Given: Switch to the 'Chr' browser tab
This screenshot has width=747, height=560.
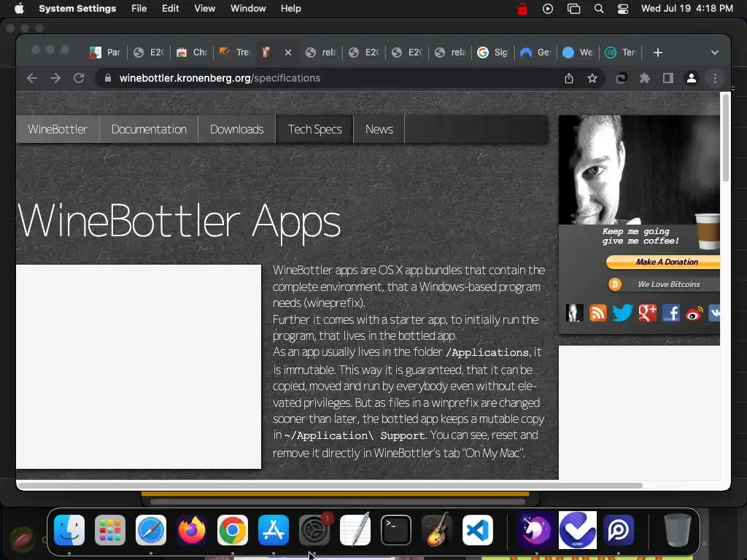Looking at the screenshot, I should pos(192,52).
